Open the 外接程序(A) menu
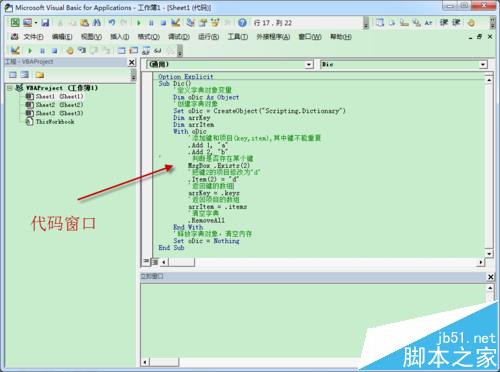 [x=273, y=37]
